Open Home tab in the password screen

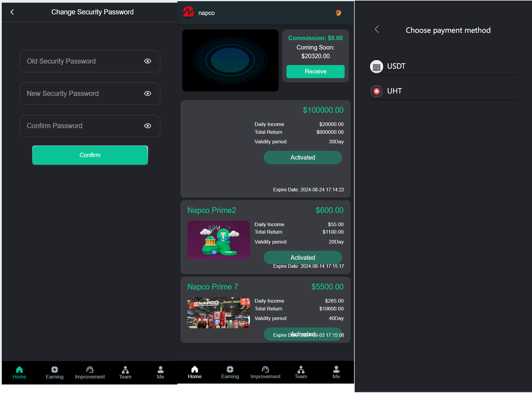tap(20, 372)
